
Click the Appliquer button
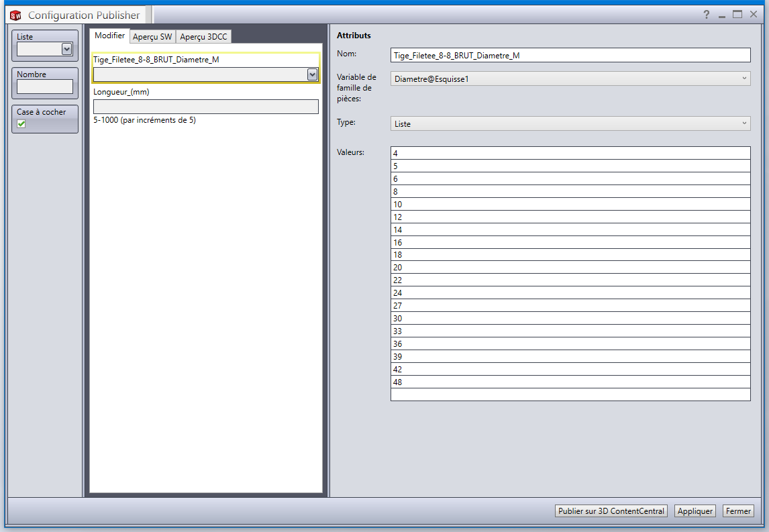[695, 511]
